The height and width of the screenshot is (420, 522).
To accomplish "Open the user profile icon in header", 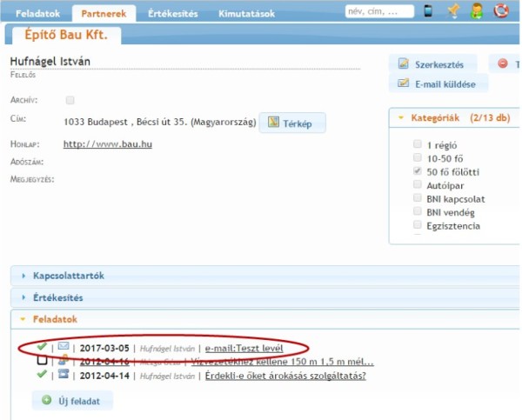I will point(478,11).
